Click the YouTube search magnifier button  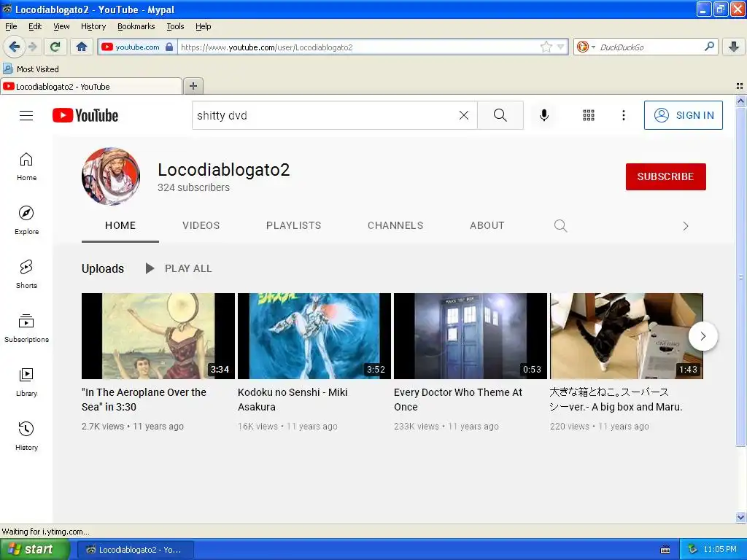[x=500, y=115]
